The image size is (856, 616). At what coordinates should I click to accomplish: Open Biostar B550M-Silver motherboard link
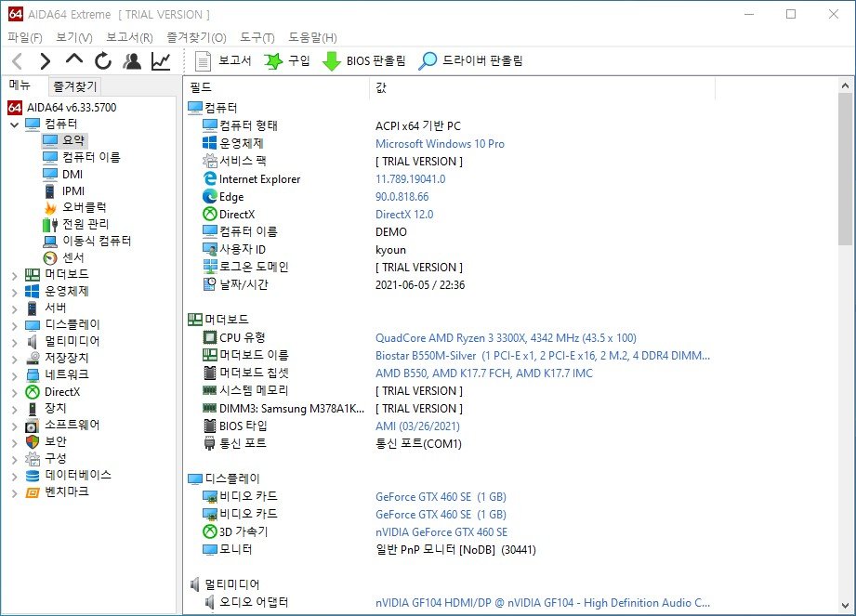(x=543, y=356)
